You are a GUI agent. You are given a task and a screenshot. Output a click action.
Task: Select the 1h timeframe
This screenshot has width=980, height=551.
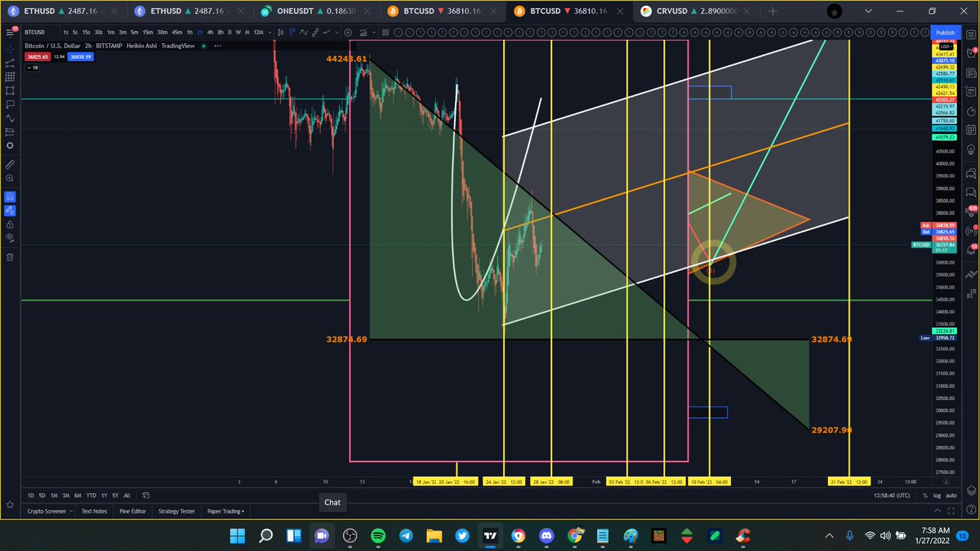(x=189, y=32)
